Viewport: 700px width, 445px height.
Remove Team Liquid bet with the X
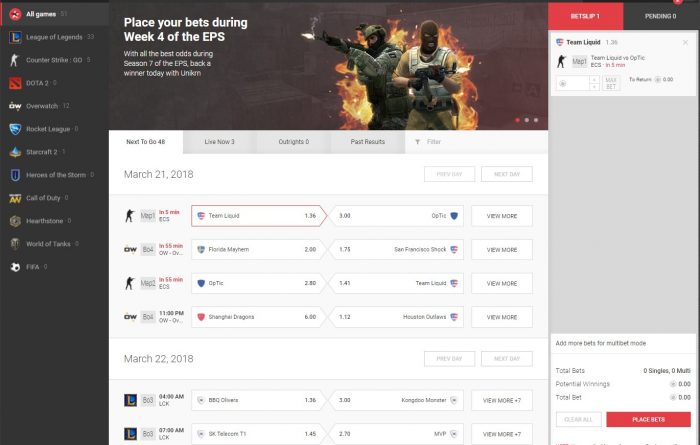click(x=685, y=42)
